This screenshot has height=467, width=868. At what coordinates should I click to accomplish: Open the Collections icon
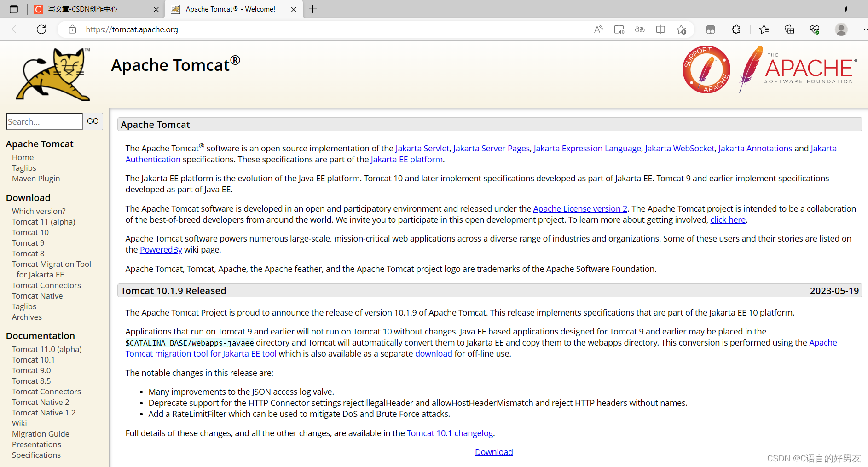click(789, 29)
